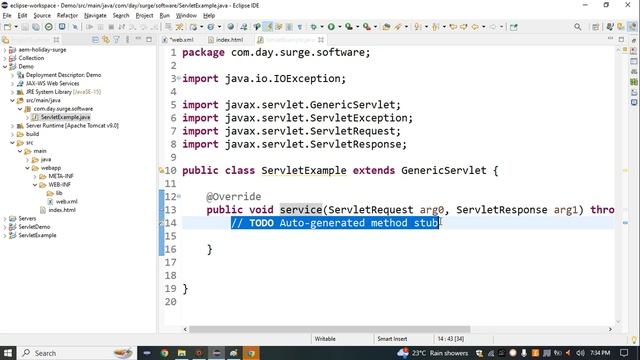Open the Refactor menu
Screen dimensions: 640x360
pos(67,16)
